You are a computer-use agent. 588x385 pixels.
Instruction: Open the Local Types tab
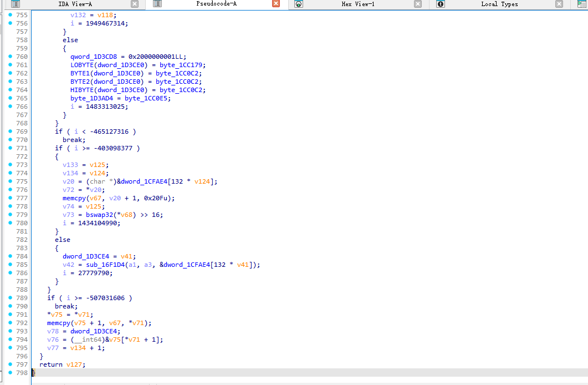click(x=499, y=4)
